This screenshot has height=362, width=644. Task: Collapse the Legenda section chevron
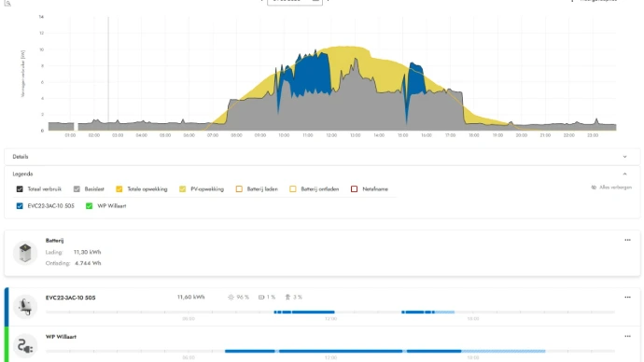point(624,174)
